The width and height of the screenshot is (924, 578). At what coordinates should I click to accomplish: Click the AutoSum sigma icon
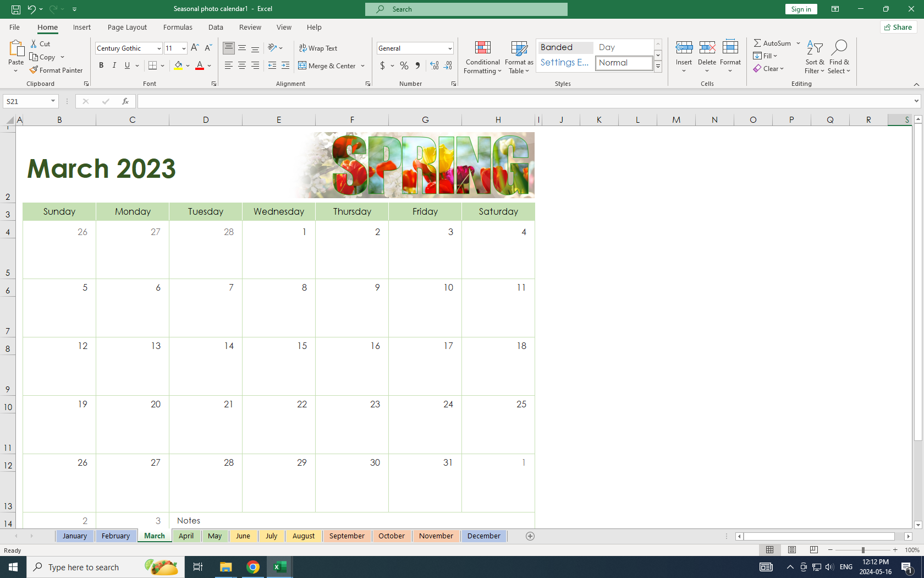(x=757, y=43)
